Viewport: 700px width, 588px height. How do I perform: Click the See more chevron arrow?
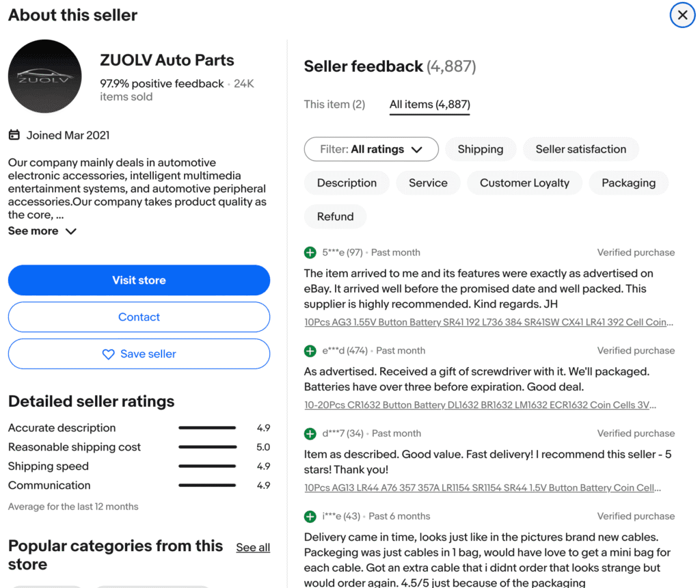70,231
